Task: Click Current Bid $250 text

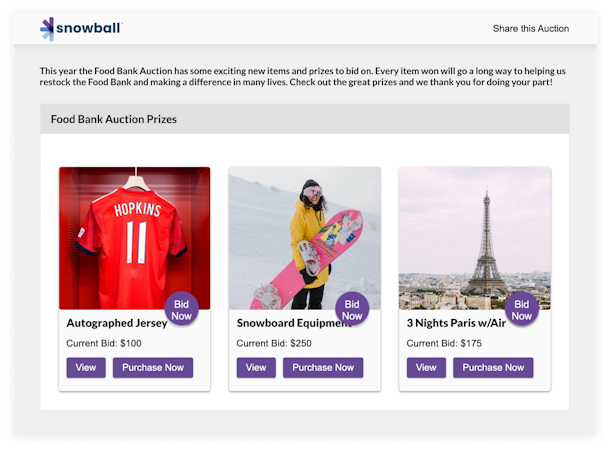Action: point(274,343)
